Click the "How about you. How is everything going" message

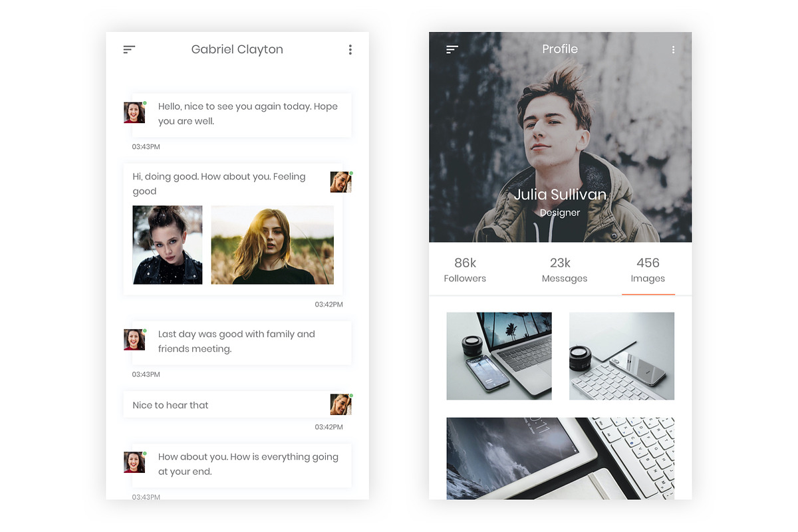click(x=241, y=464)
